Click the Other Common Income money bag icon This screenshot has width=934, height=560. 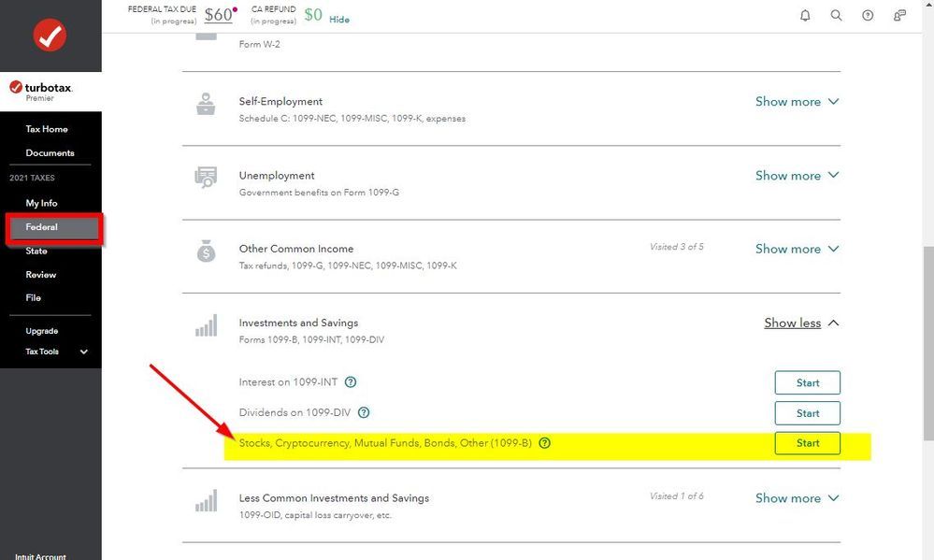(206, 251)
